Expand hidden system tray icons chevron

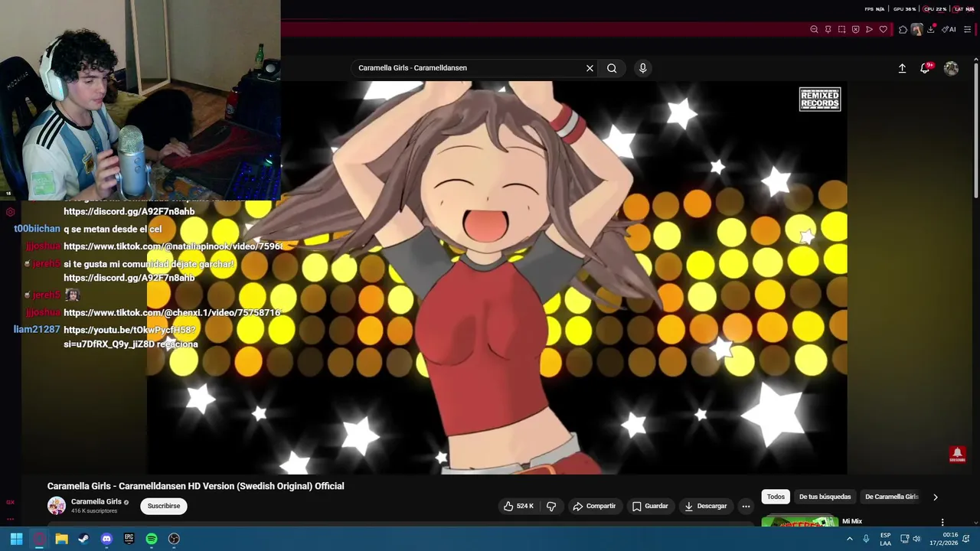pos(849,539)
